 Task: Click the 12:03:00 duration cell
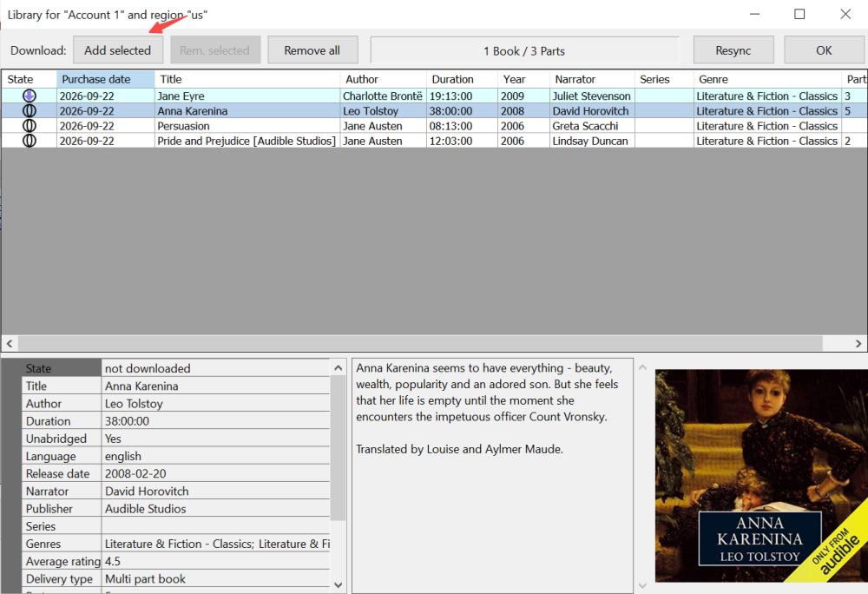(x=463, y=141)
